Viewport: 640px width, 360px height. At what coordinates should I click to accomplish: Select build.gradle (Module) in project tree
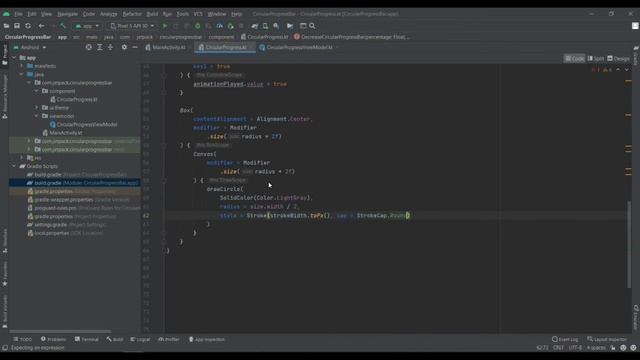point(74,183)
